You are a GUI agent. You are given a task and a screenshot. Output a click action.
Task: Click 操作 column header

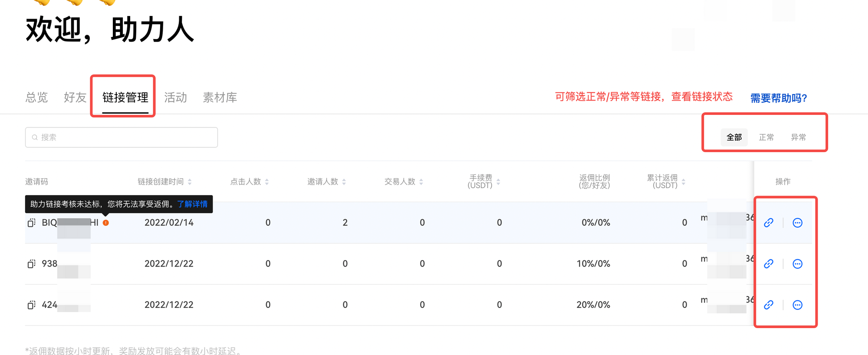(783, 182)
